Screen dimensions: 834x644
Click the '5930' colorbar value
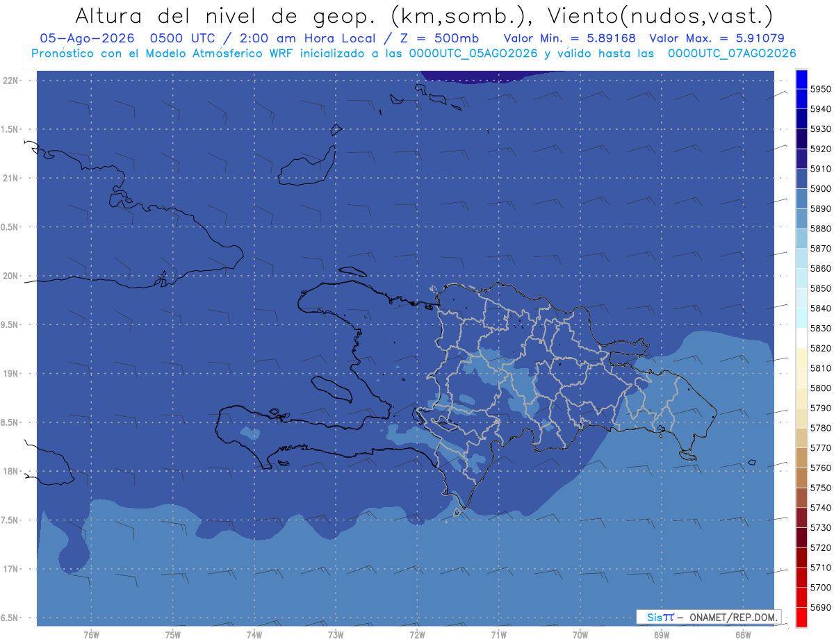point(821,129)
